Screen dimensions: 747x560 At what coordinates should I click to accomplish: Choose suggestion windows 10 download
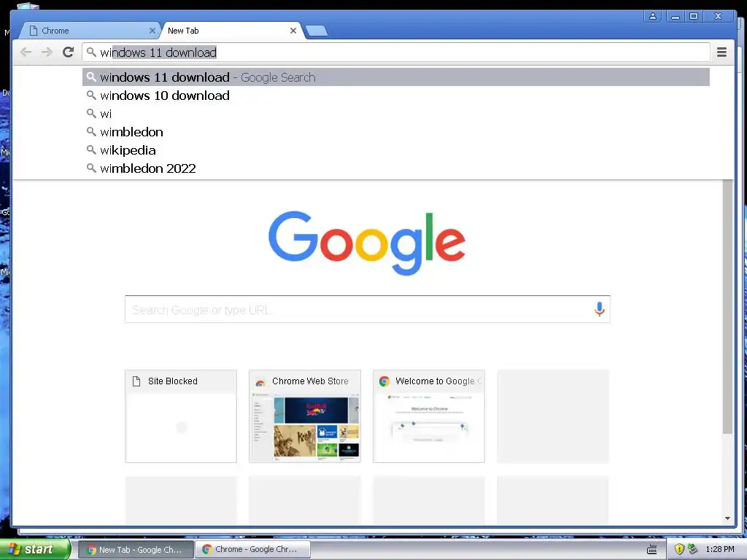coord(396,96)
